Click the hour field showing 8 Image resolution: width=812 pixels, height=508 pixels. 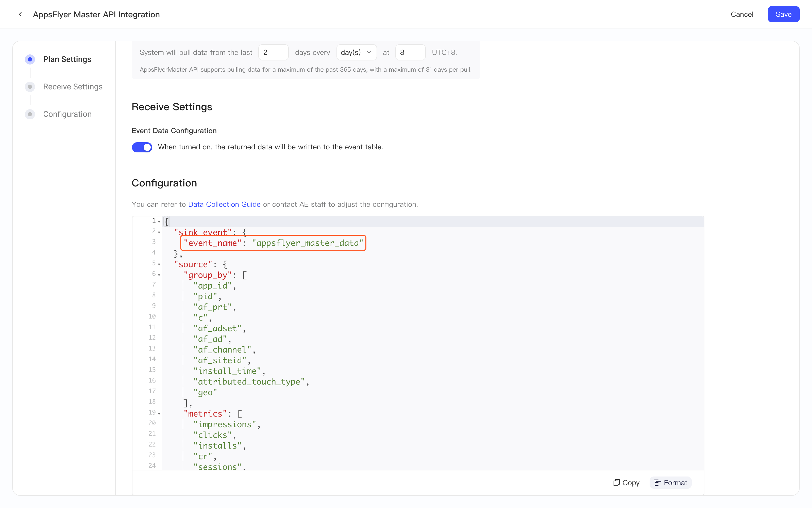coord(410,52)
